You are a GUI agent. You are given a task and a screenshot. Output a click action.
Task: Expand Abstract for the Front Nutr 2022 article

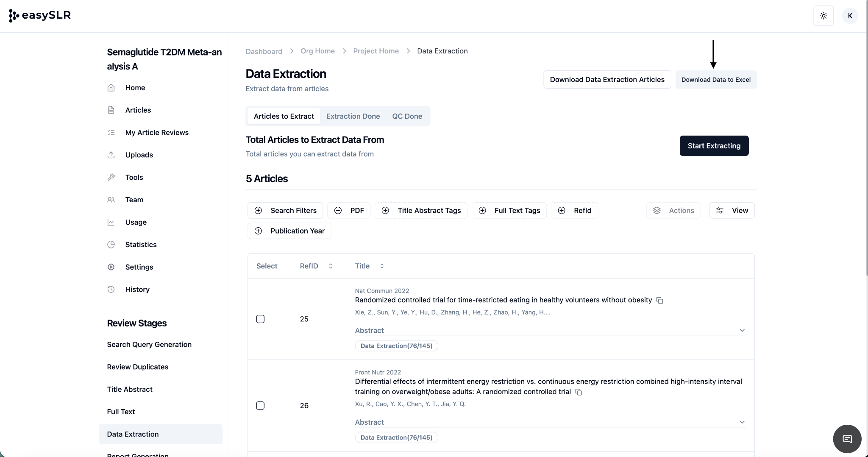[742, 422]
